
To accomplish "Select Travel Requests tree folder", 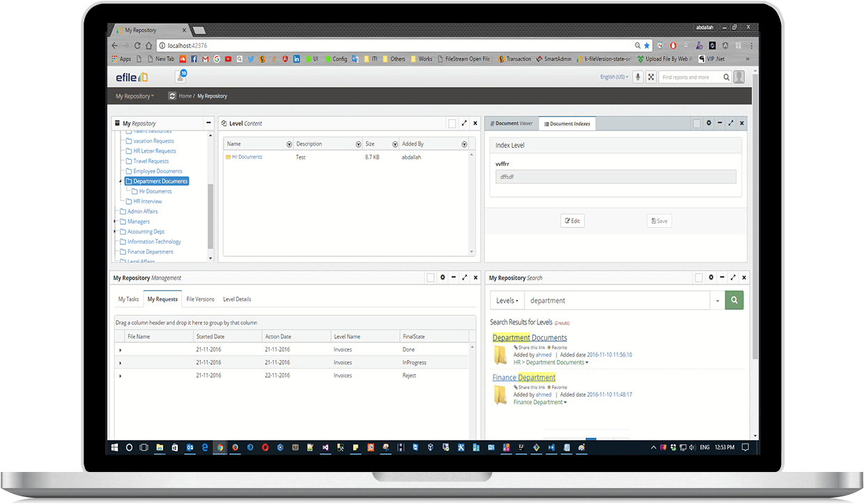I will coord(151,162).
